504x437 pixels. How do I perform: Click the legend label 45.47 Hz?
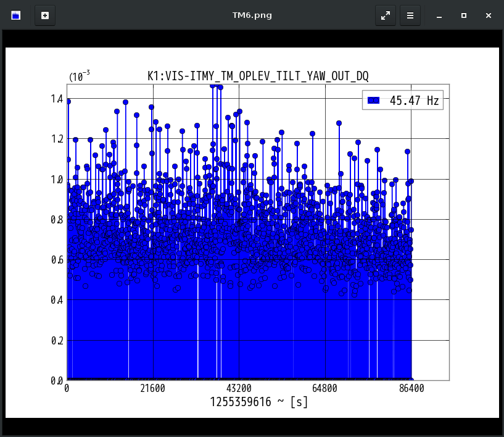[415, 101]
